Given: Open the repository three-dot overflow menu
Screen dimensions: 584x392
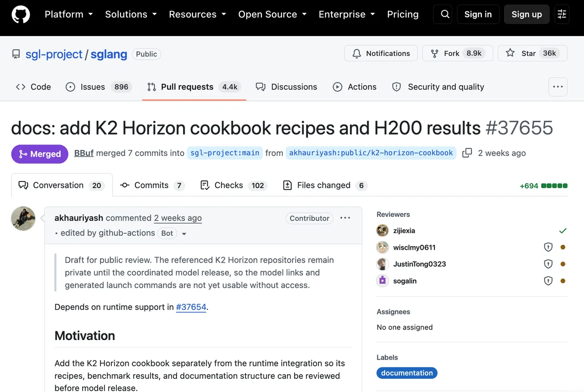Looking at the screenshot, I should tap(558, 87).
